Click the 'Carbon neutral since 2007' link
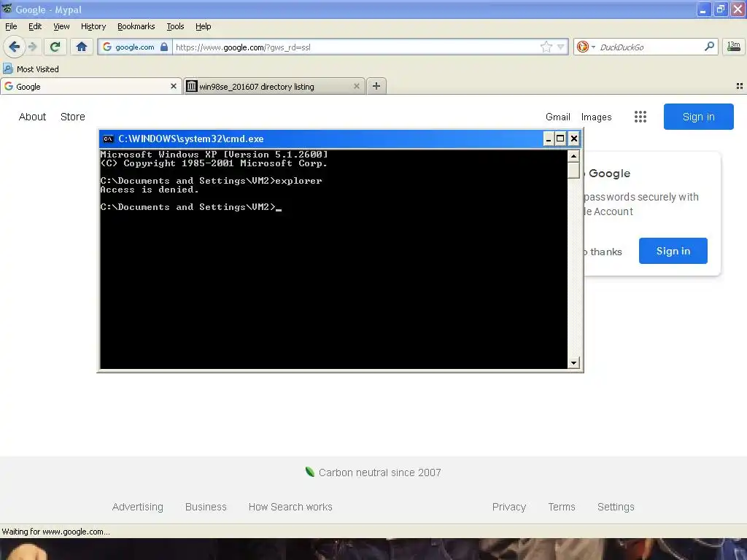Image resolution: width=747 pixels, height=560 pixels. click(x=379, y=472)
